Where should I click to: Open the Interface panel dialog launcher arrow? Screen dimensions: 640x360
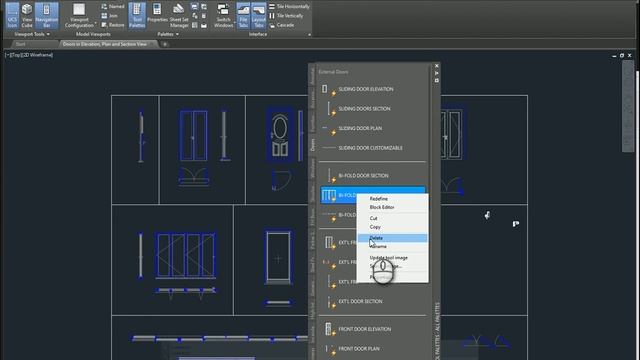[309, 35]
